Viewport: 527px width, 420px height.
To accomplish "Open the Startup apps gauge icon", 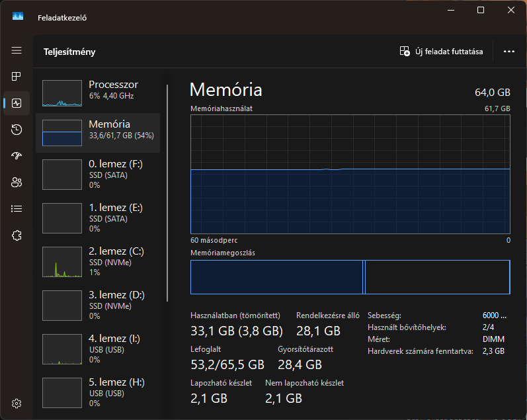I will tap(17, 156).
